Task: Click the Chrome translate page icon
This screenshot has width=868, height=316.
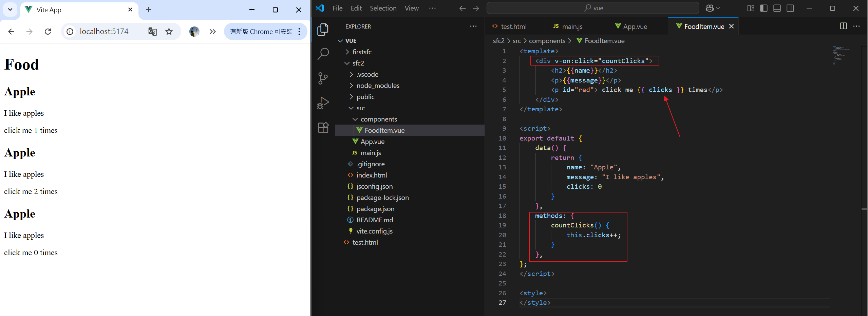Action: [x=152, y=32]
